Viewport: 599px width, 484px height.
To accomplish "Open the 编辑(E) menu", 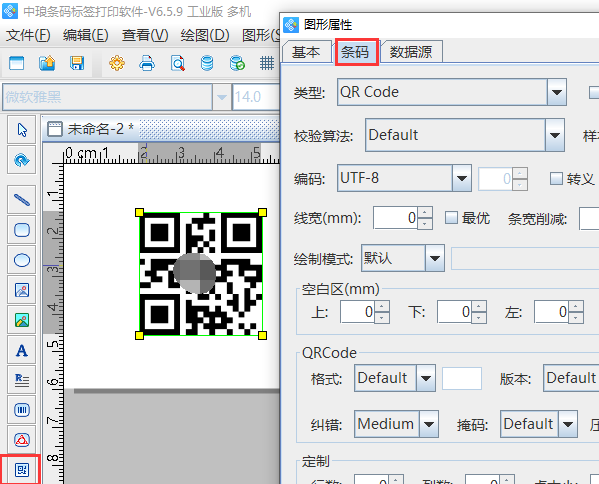I will [86, 35].
